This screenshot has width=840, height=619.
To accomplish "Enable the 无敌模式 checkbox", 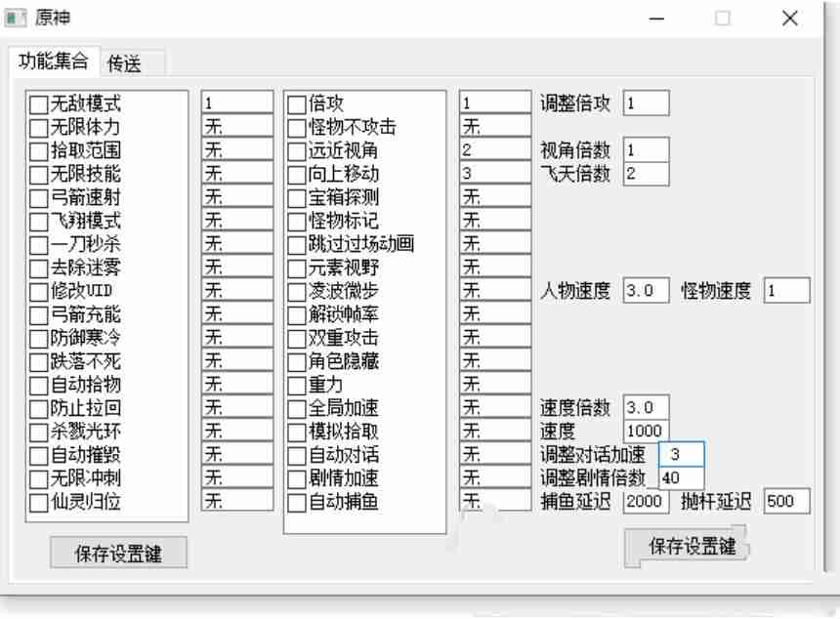I will [38, 103].
